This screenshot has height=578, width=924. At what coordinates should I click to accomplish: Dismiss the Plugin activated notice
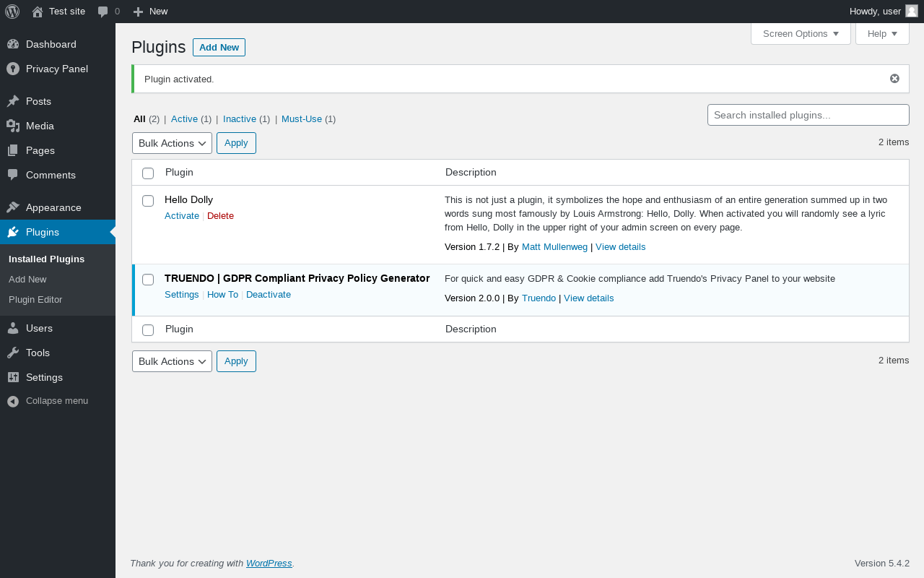click(894, 79)
